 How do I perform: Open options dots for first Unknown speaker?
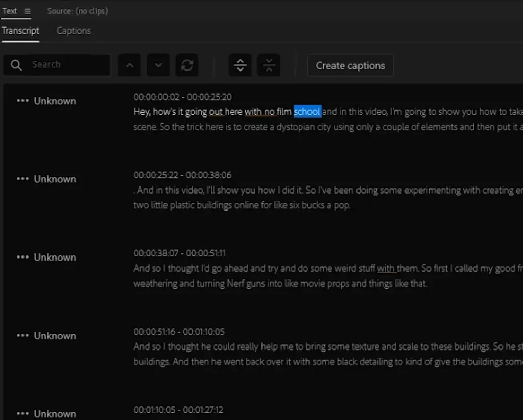point(22,101)
